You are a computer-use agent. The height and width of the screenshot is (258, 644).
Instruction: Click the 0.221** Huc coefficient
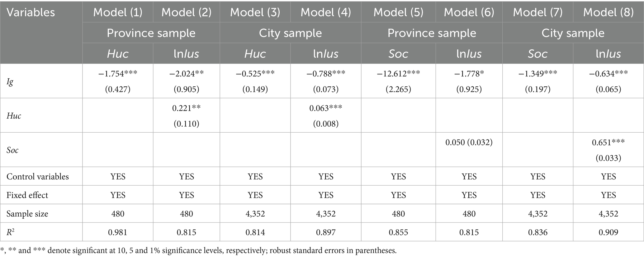[x=186, y=108]
